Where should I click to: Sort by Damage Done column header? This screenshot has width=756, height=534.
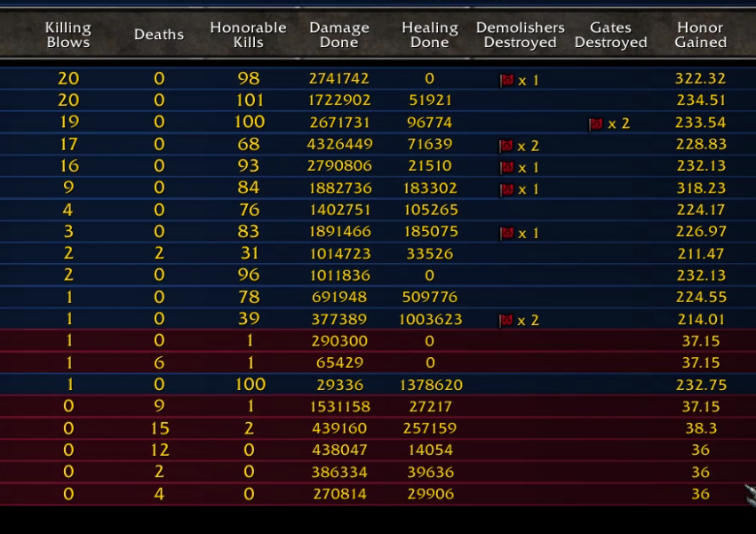[x=339, y=35]
